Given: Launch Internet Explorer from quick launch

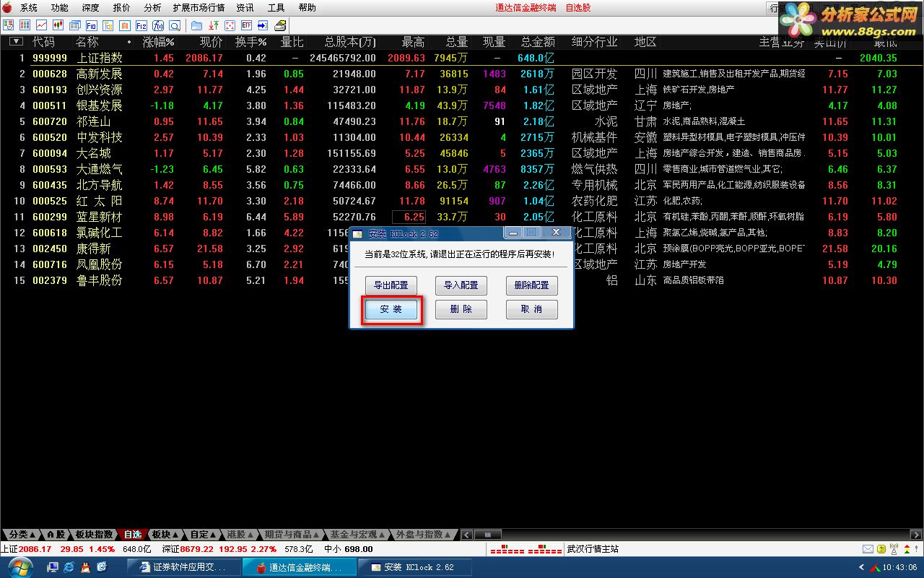Looking at the screenshot, I should pos(69,567).
